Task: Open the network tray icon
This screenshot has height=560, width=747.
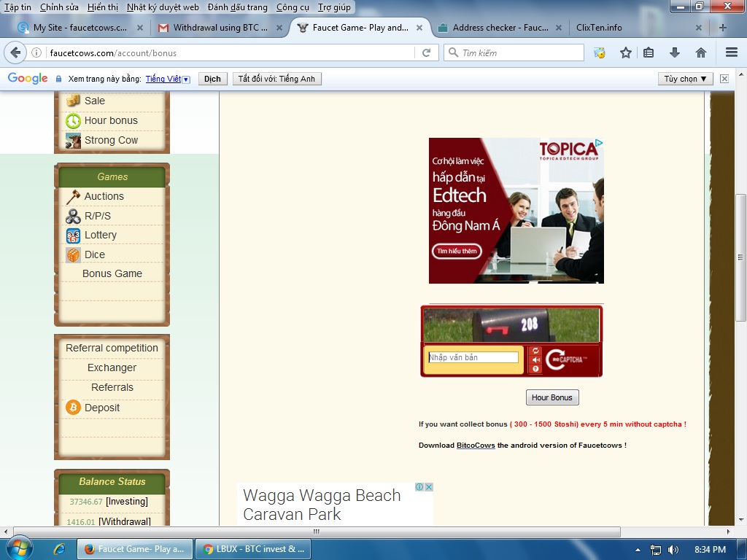Action: [656, 550]
